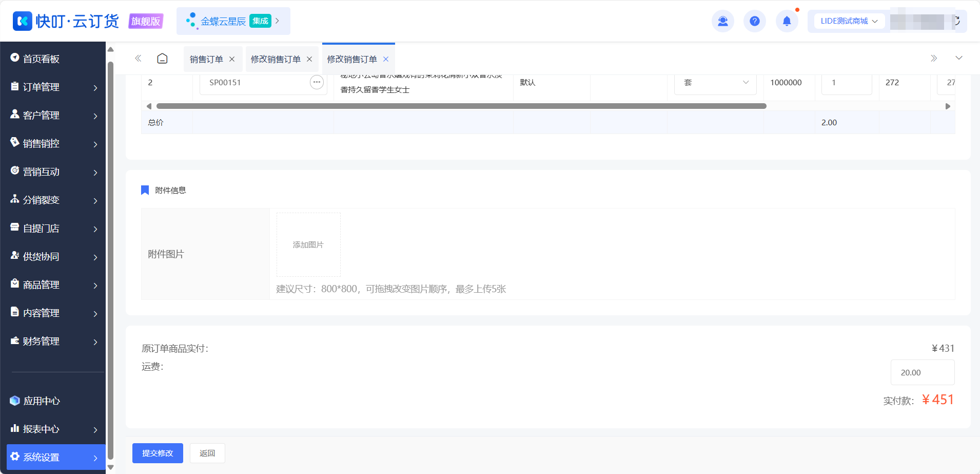Close the 销售订单 tab
The width and height of the screenshot is (980, 474).
pos(232,59)
